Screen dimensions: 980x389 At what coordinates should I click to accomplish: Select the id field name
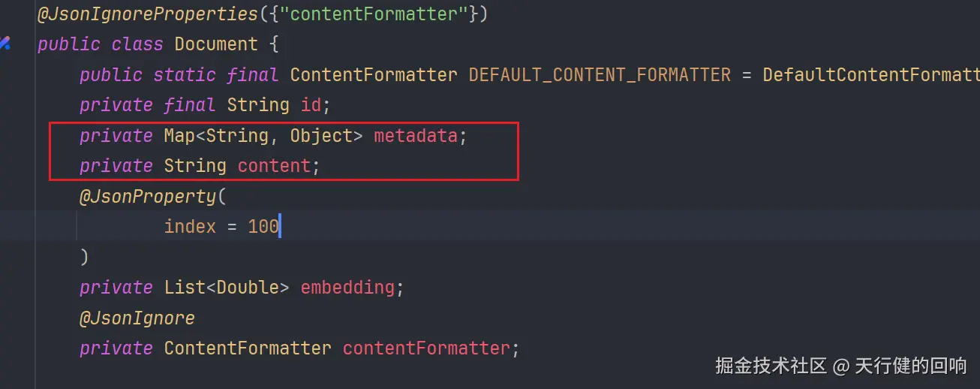pos(311,105)
